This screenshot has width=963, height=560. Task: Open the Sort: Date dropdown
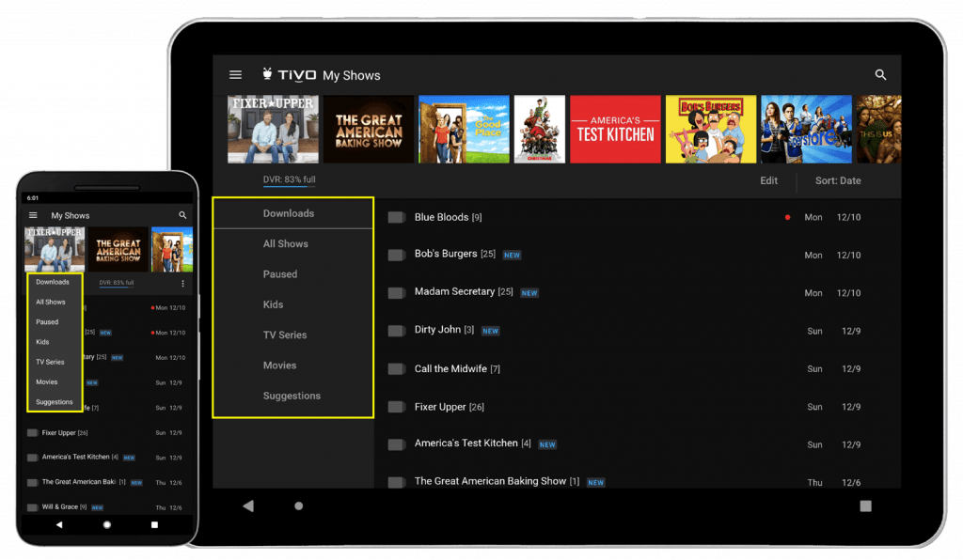tap(838, 180)
